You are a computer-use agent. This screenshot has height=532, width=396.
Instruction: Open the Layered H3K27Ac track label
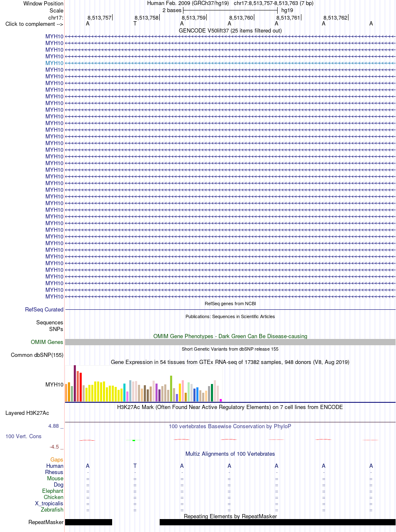27,413
